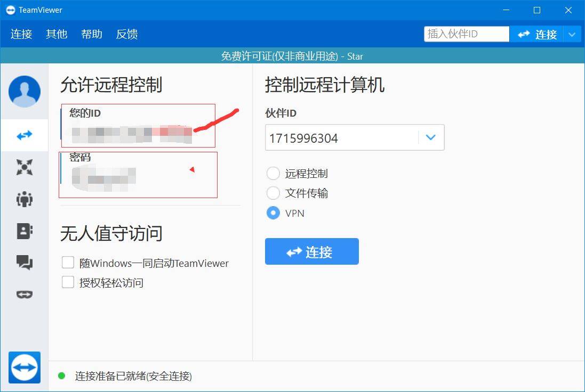Select the Remote Control arrows sidebar tab
The width and height of the screenshot is (585, 392).
(25, 135)
